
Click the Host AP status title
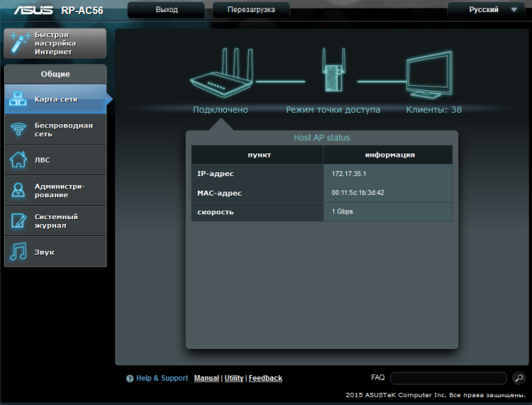tap(322, 138)
